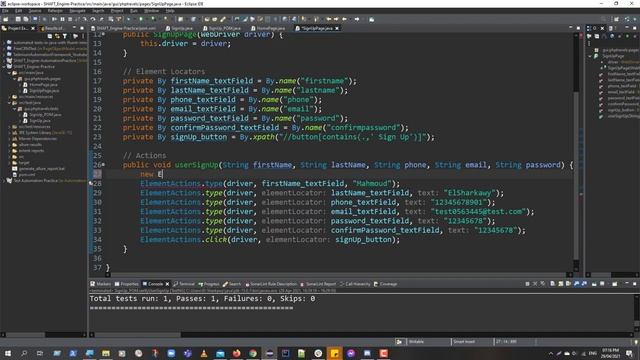
Task: Select pom.xml in Project Explorer
Action: click(24, 175)
